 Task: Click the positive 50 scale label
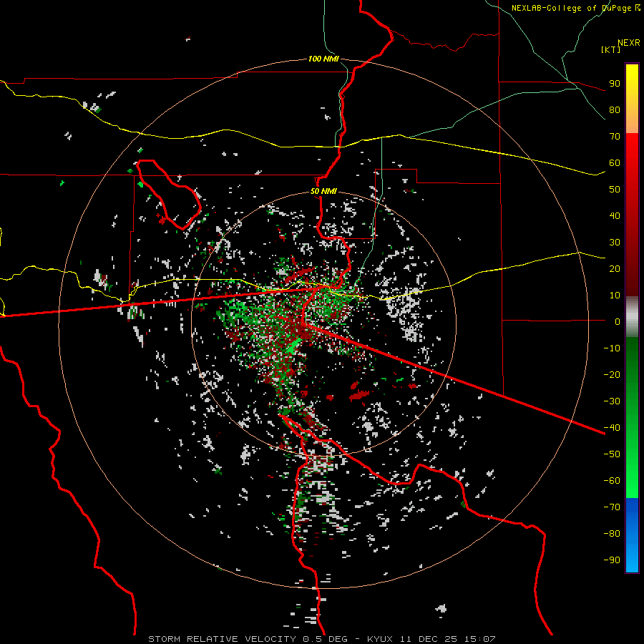pos(615,190)
